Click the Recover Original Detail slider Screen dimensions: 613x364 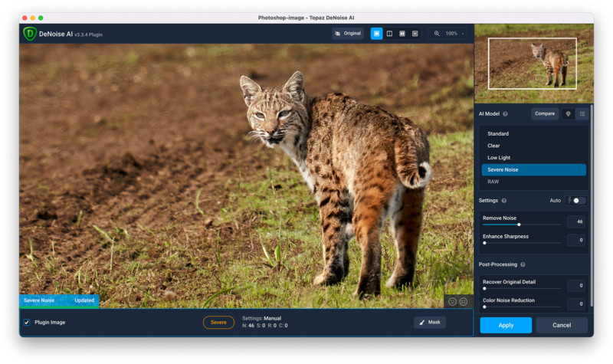pos(522,289)
